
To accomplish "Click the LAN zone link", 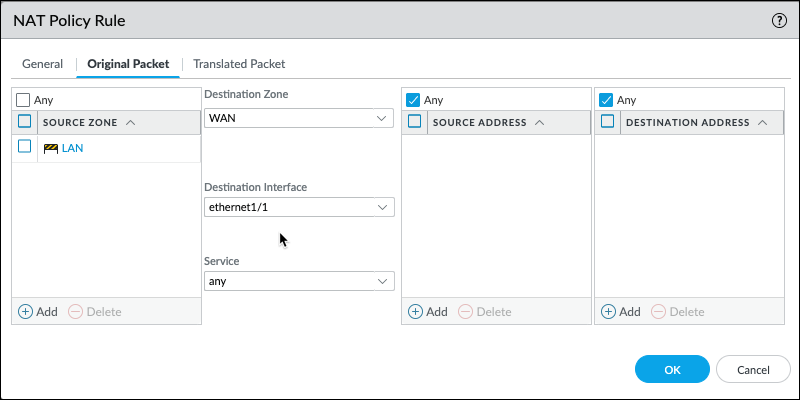I will click(x=72, y=148).
